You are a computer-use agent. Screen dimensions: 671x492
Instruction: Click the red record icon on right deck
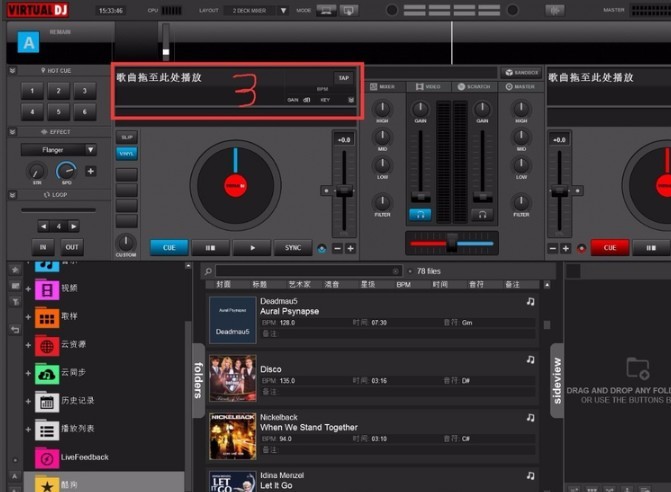(x=581, y=248)
